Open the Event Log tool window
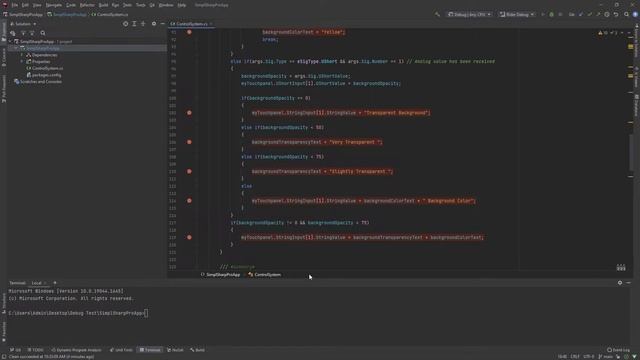Viewport: 640px width, 360px height. [x=618, y=350]
